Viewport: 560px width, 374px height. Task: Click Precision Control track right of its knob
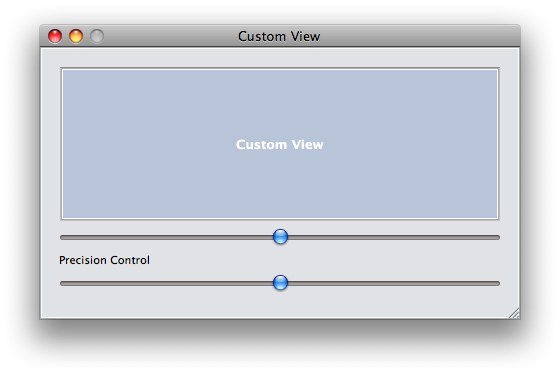394,283
